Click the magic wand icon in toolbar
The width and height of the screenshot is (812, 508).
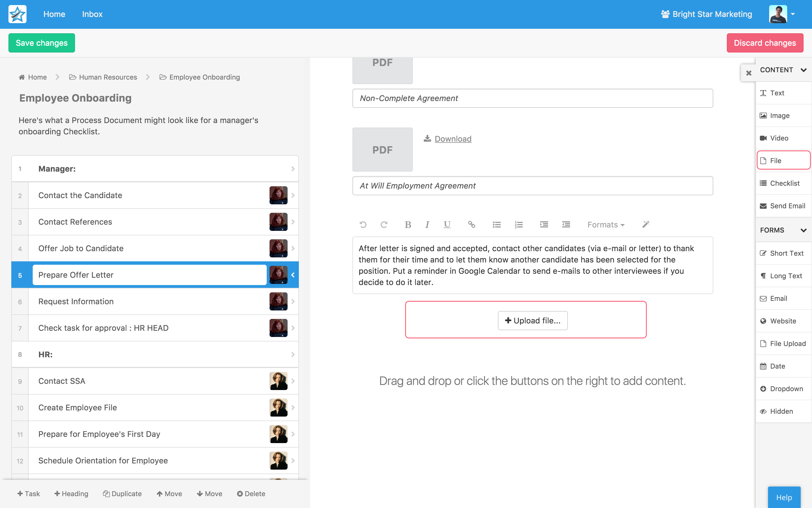pyautogui.click(x=646, y=224)
